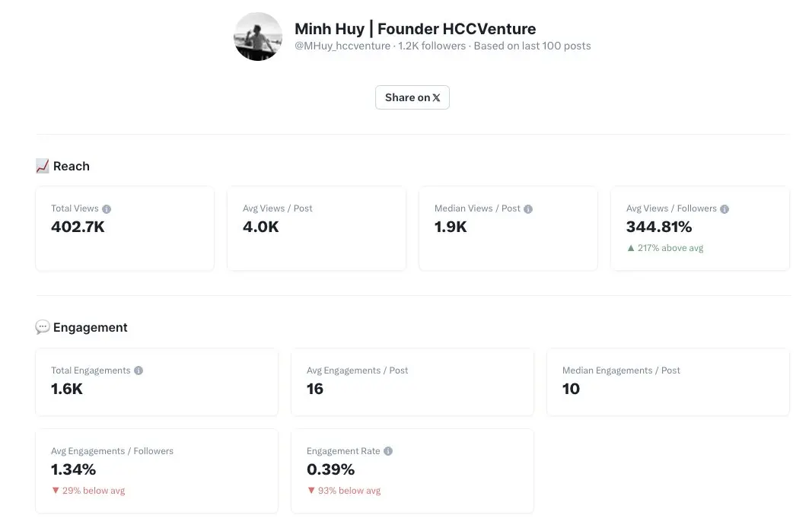Click the 29% below avg label

[x=94, y=491]
